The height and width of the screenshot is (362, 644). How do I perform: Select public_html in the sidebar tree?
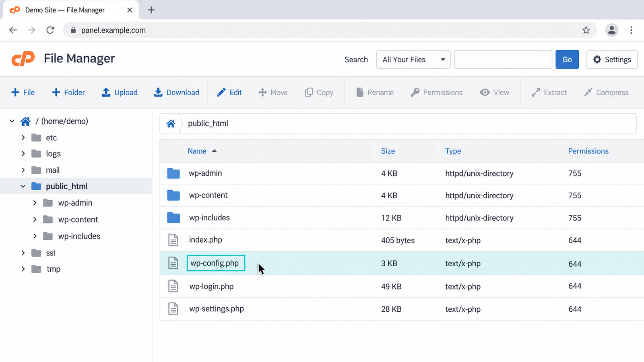(x=66, y=186)
